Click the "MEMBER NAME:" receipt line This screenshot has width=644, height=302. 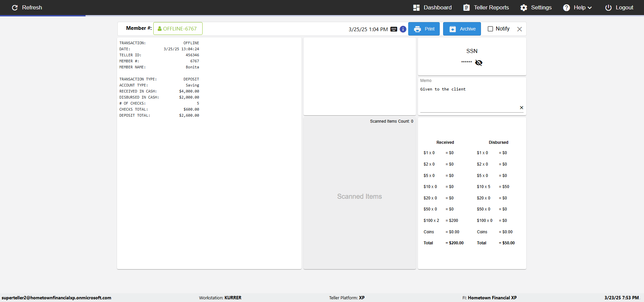pyautogui.click(x=159, y=67)
